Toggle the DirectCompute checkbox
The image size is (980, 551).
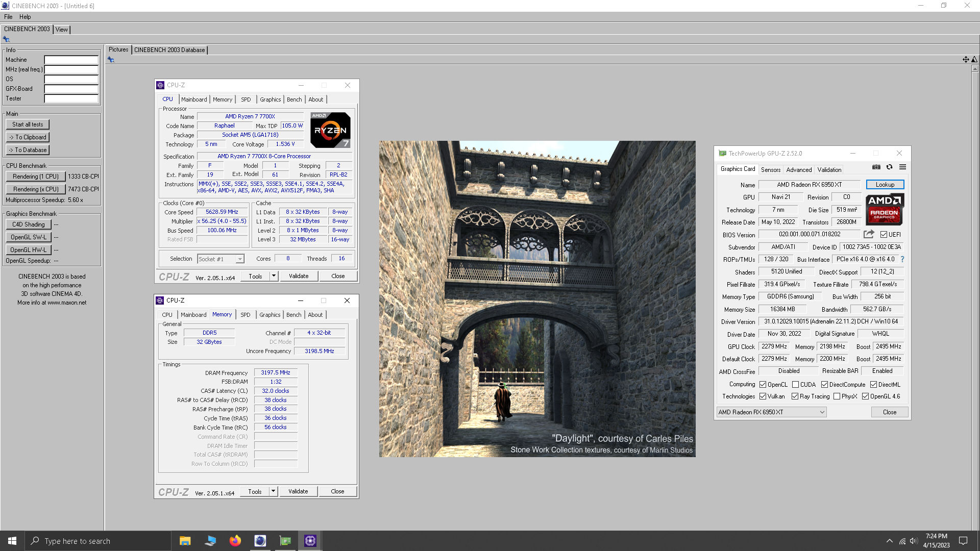point(824,385)
